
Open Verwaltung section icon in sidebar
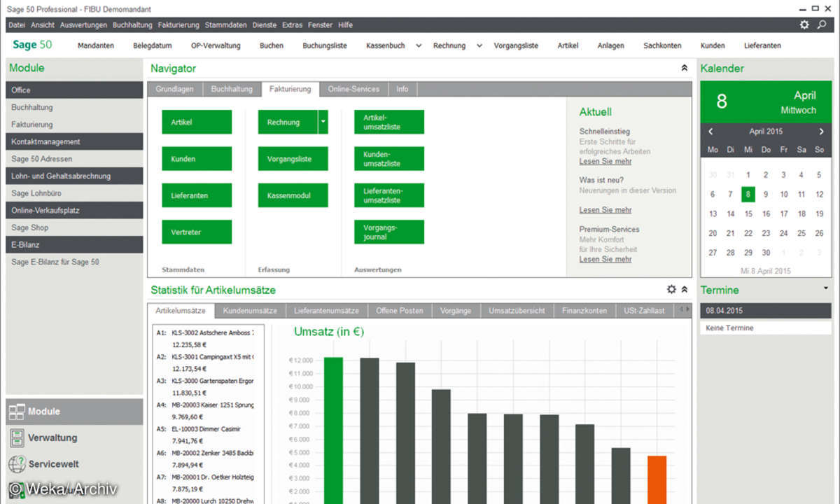coord(17,438)
